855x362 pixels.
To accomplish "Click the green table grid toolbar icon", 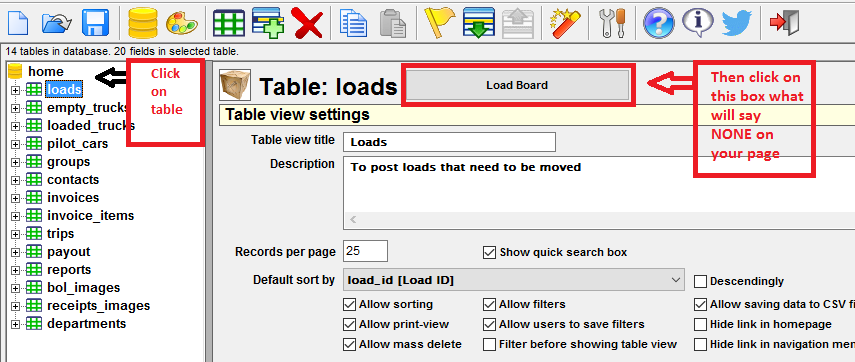I will click(228, 23).
